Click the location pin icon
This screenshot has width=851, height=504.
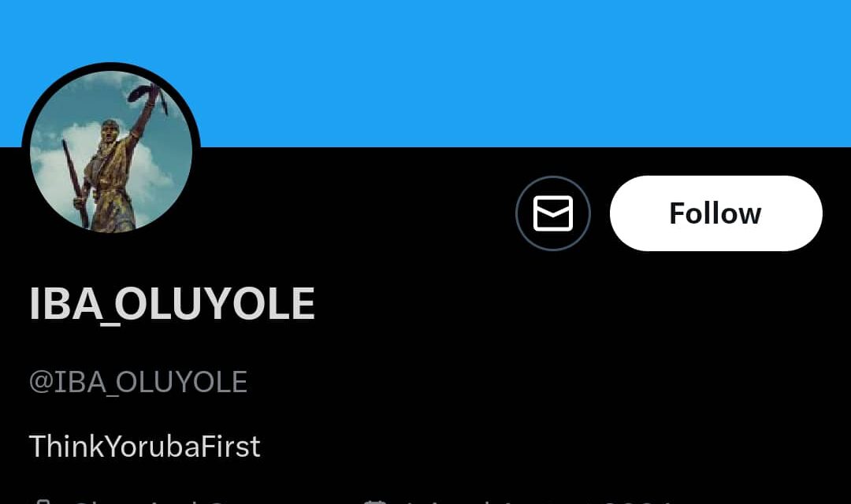coord(43,502)
